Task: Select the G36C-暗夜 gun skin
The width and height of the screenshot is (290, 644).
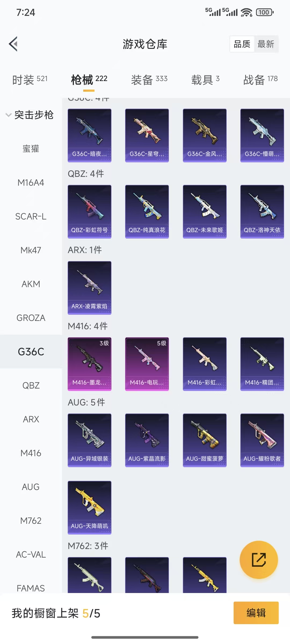Action: [x=89, y=135]
